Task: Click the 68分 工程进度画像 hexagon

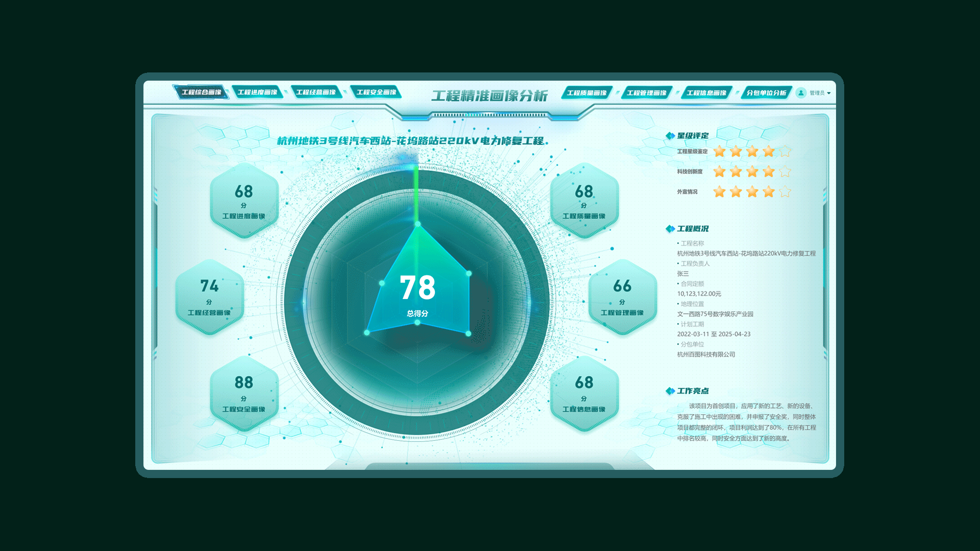Action: 244,201
